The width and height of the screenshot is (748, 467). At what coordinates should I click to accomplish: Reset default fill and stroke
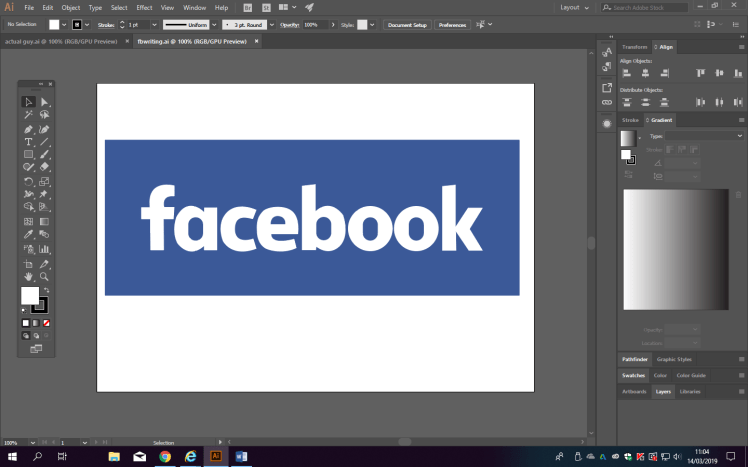pos(24,311)
